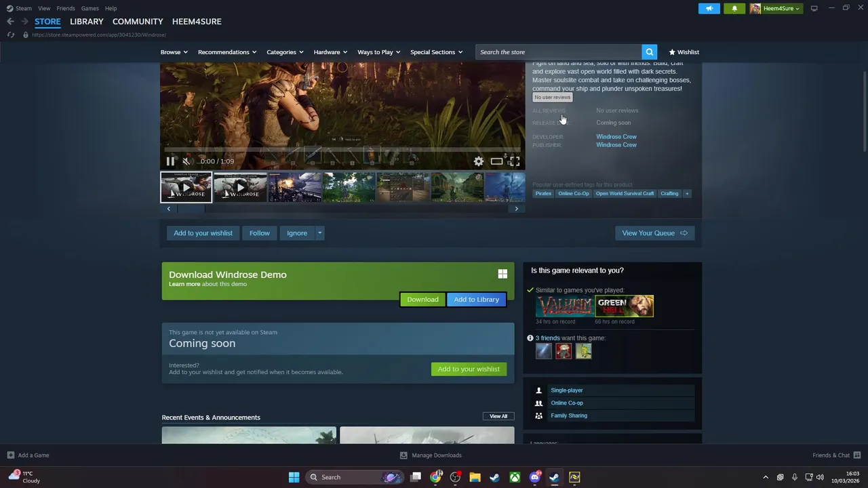Click Add a Game plus icon

10,455
